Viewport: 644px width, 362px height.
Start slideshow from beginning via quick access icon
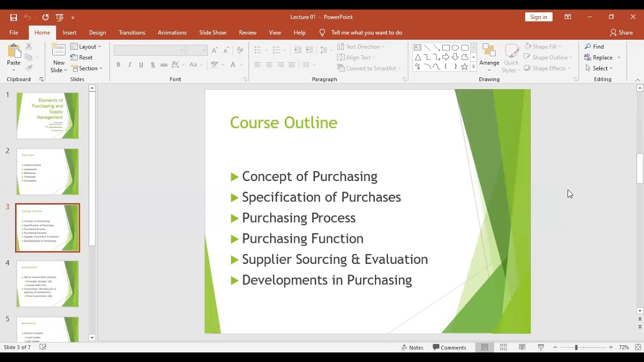click(x=59, y=17)
